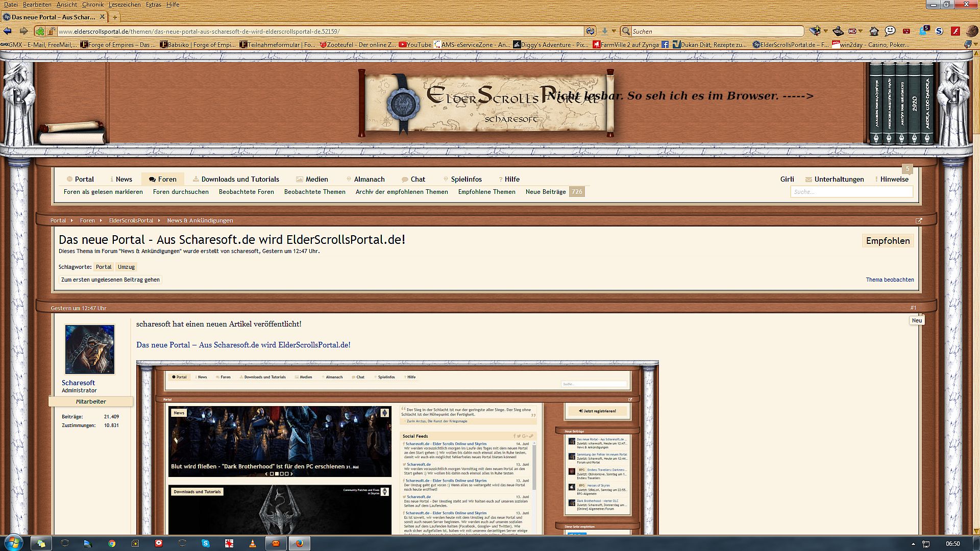This screenshot has height=551, width=980.
Task: Expand dropdown next to the HD icon
Action: pyautogui.click(x=861, y=31)
